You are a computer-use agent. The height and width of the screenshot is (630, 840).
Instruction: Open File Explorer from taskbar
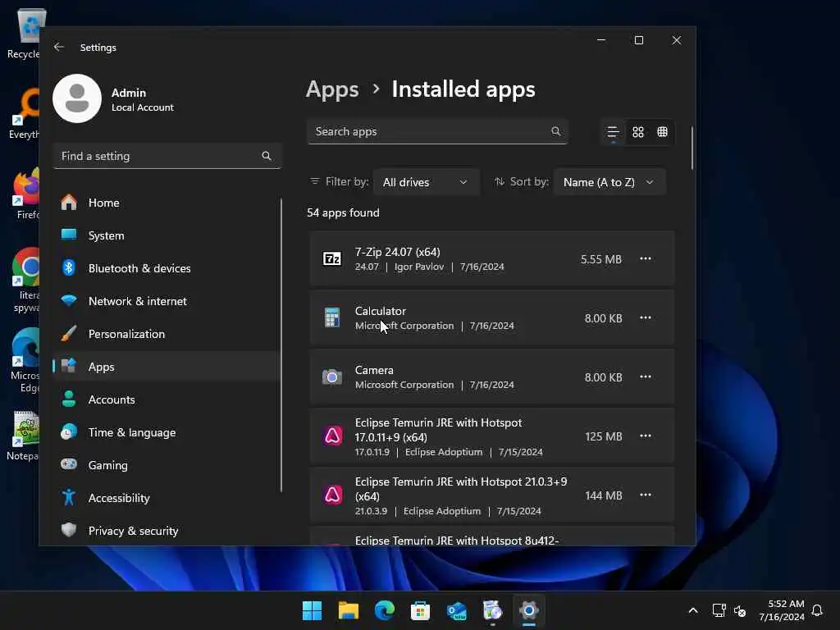348,610
